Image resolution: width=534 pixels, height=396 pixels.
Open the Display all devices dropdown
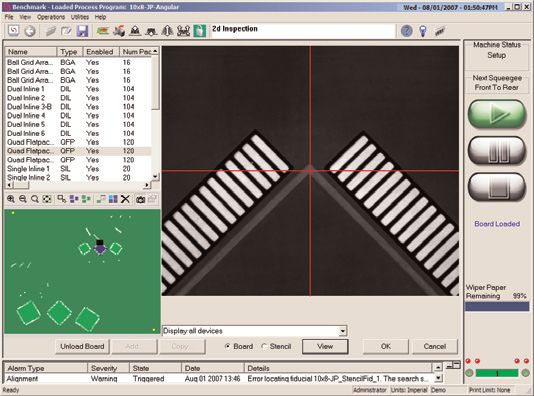coord(342,331)
